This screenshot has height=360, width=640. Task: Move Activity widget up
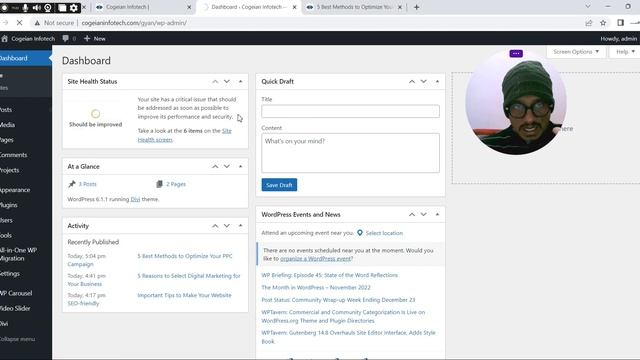(215, 226)
